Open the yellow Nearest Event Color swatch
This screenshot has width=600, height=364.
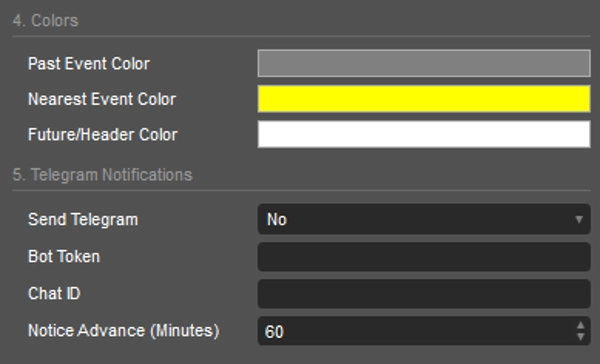coord(424,99)
